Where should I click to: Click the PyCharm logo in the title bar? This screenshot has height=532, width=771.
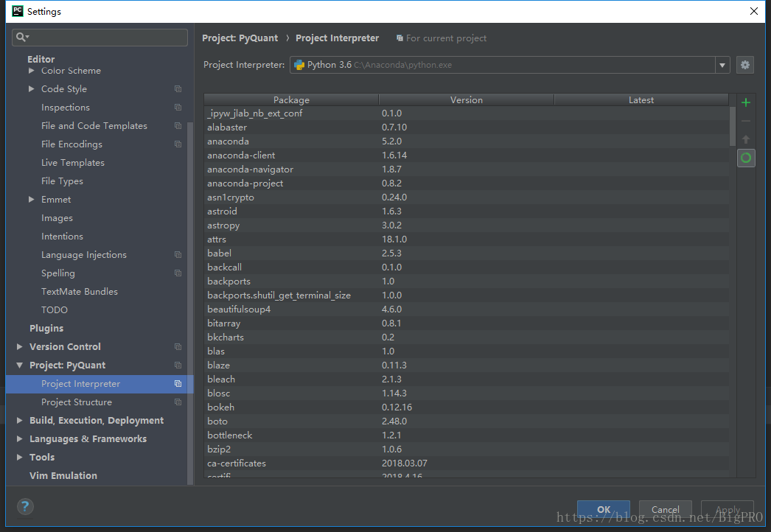point(17,11)
